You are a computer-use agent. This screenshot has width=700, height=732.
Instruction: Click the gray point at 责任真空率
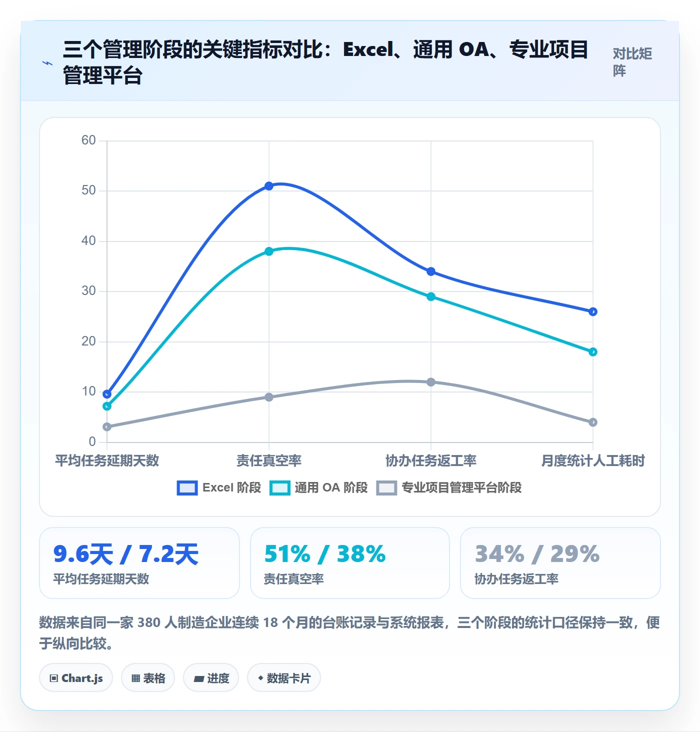(x=269, y=397)
